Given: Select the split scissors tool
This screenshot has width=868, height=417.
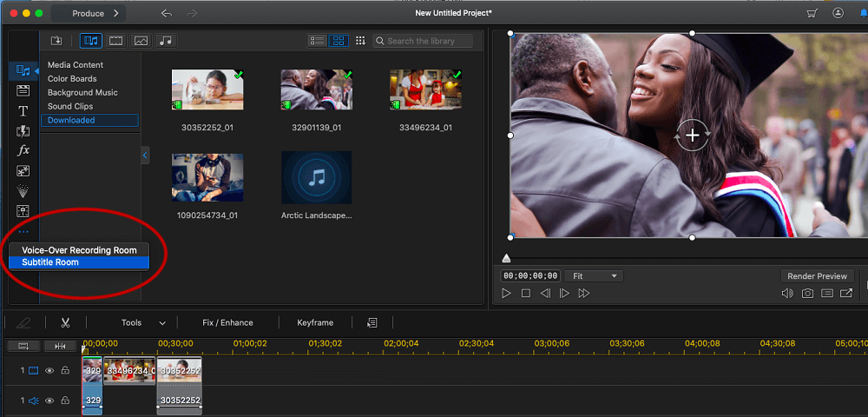Looking at the screenshot, I should point(65,323).
